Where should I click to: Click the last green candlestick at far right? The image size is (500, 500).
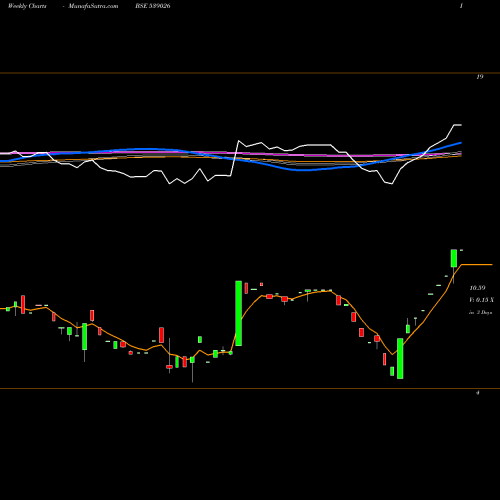tap(454, 258)
